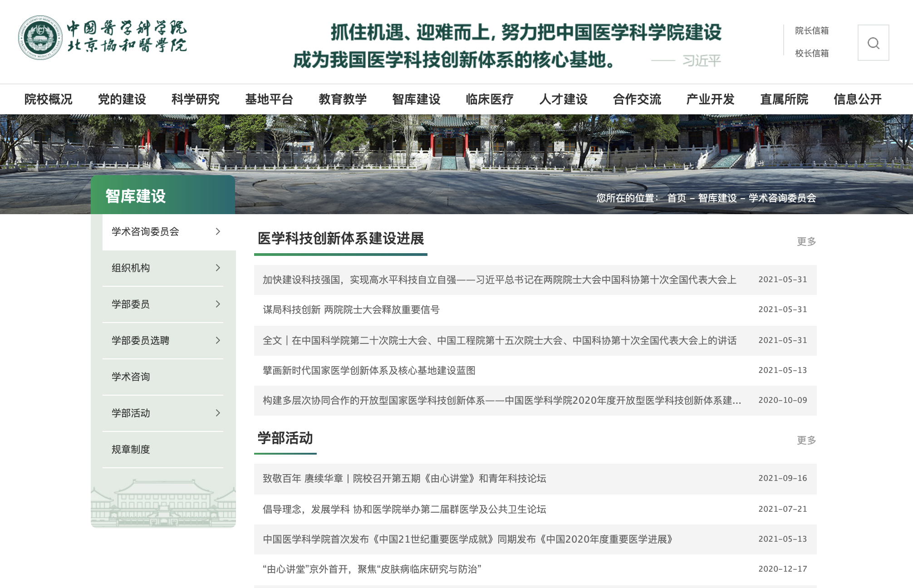Click the search magnifier icon
Viewport: 913px width, 588px height.
(873, 43)
